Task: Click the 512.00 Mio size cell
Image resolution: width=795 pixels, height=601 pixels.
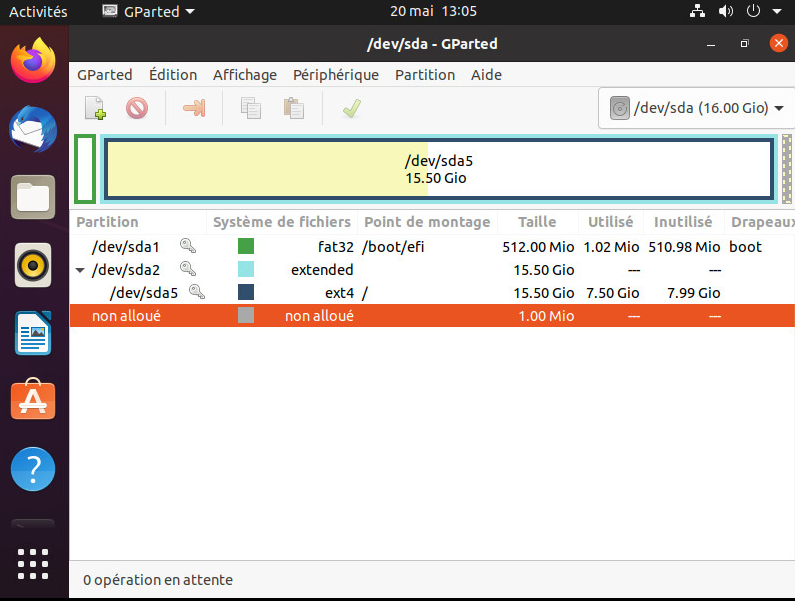Action: 538,247
